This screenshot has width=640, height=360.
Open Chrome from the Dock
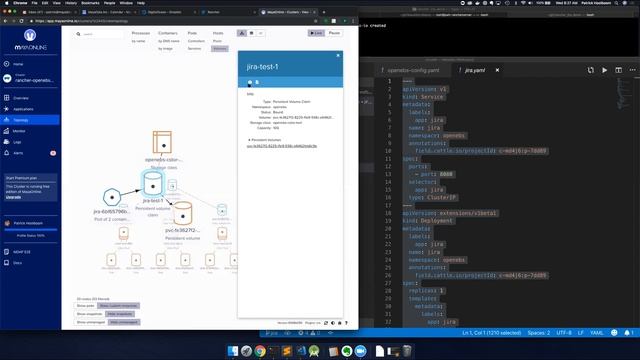260,351
